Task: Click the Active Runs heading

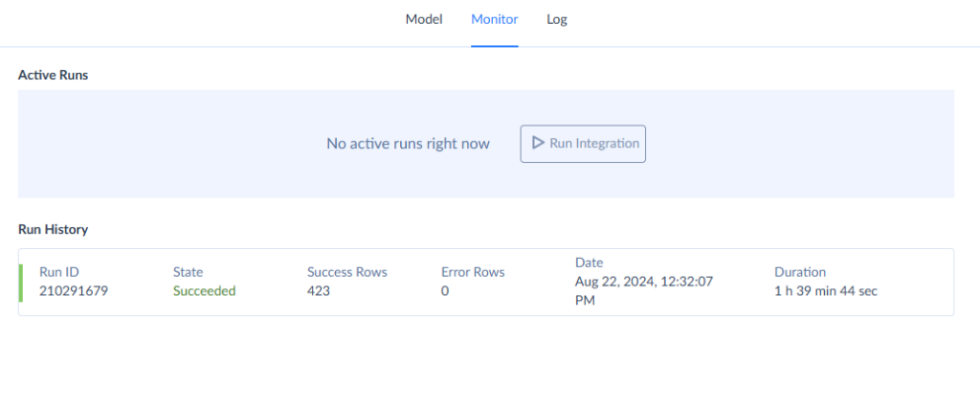Action: 54,75
